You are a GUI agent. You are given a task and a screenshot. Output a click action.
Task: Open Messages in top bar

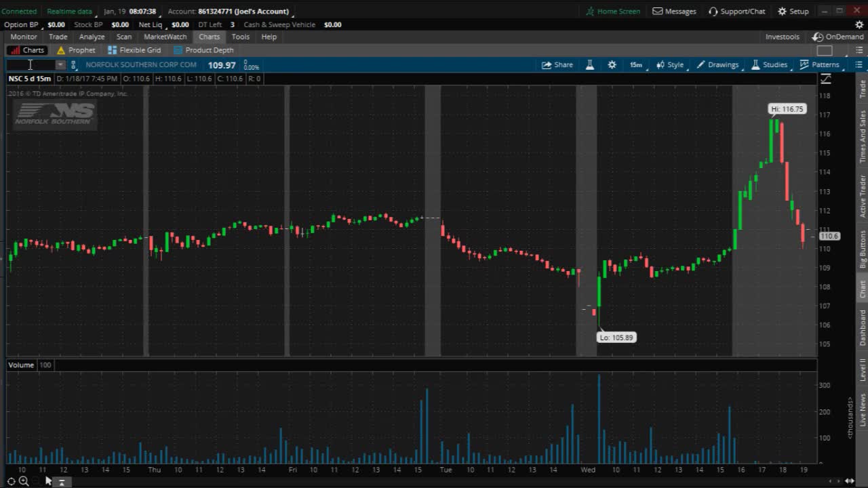point(675,12)
